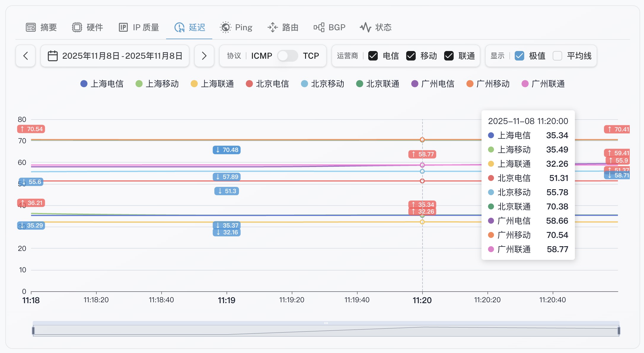Enable the 平均线 average line checkbox

(x=557, y=56)
